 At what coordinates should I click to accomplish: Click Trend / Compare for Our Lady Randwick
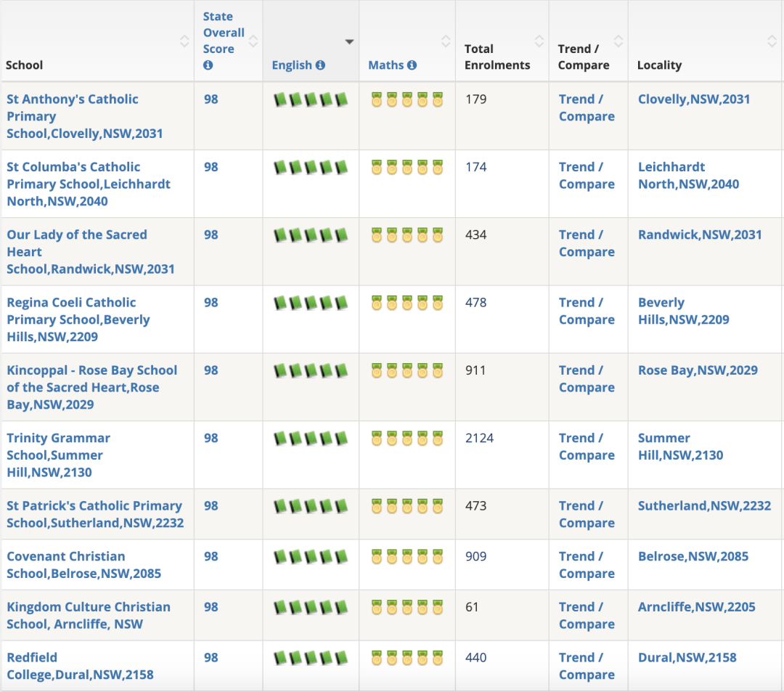click(587, 243)
